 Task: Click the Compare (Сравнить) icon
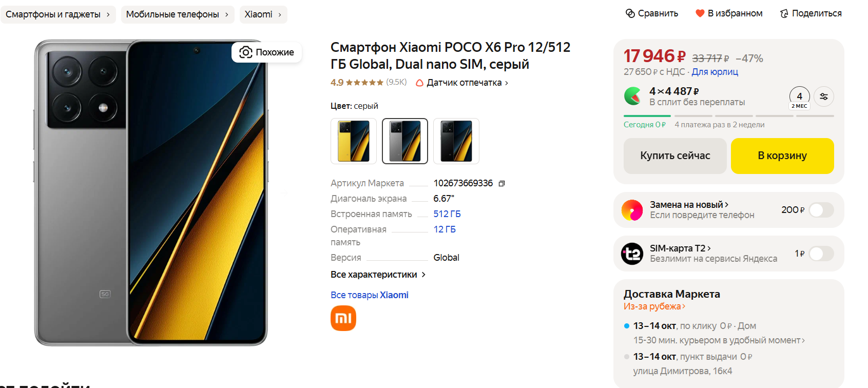pos(630,13)
